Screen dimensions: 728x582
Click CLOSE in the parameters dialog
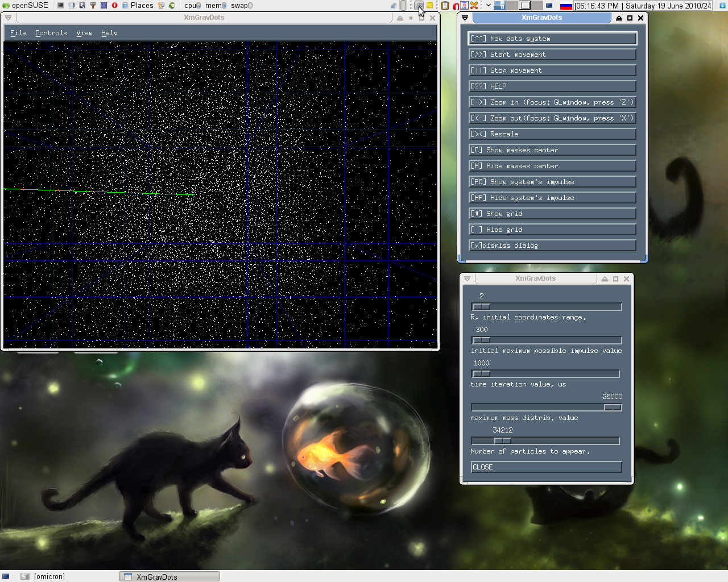(546, 467)
